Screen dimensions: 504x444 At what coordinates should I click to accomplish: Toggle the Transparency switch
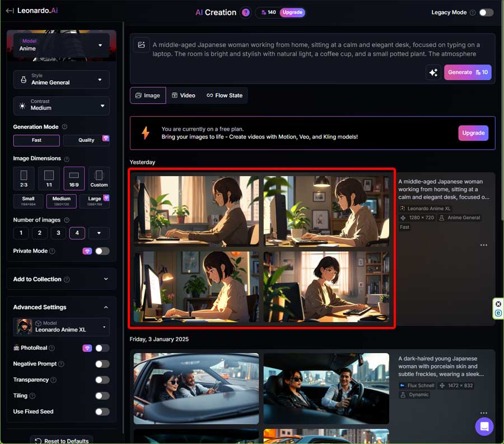click(102, 380)
